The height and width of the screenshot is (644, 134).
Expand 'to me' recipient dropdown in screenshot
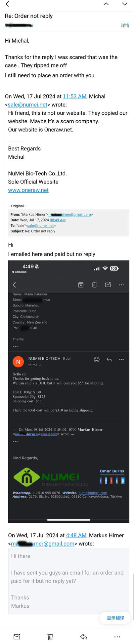coord(35,365)
